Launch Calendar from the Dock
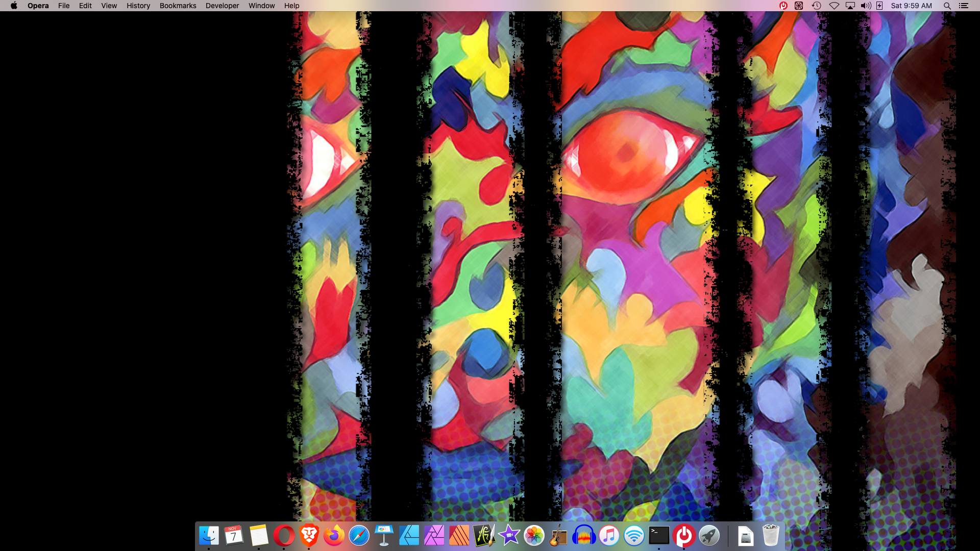Image resolution: width=980 pixels, height=551 pixels. click(234, 536)
